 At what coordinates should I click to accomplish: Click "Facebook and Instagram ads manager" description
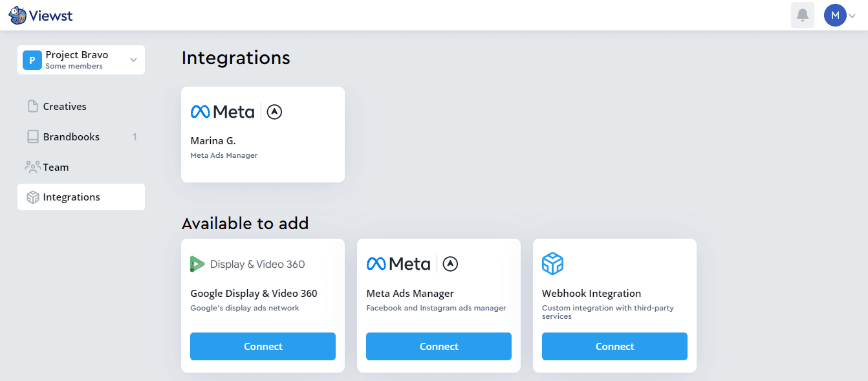coord(436,308)
